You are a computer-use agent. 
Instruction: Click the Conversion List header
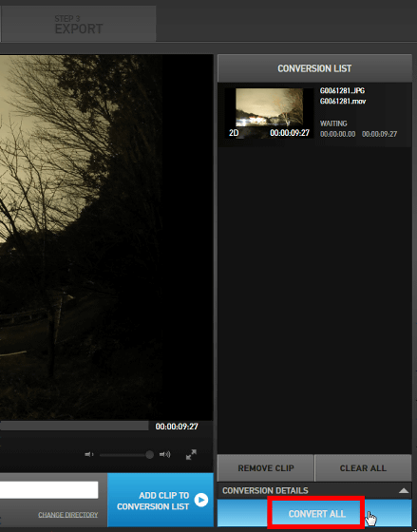pos(314,68)
